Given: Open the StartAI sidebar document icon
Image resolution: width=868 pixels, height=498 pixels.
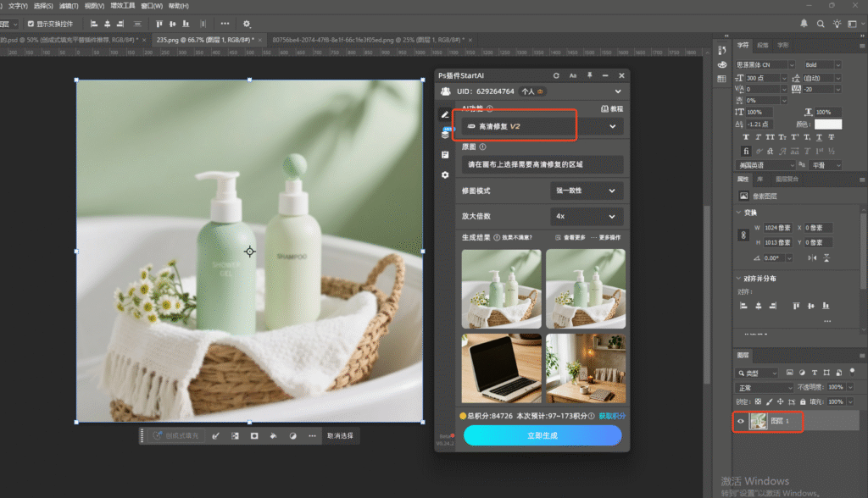Looking at the screenshot, I should coord(444,155).
